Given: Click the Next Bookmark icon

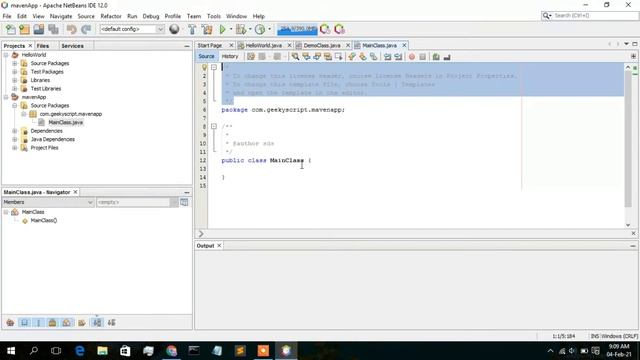Looking at the screenshot, I should click(362, 57).
